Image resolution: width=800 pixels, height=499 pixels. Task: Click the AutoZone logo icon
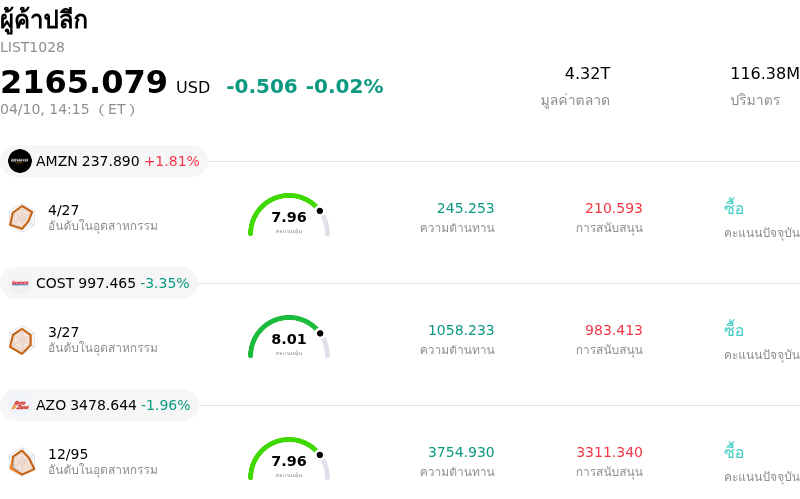20,405
